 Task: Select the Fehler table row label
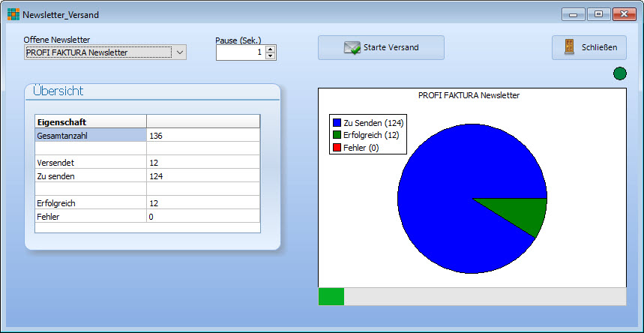(x=91, y=217)
